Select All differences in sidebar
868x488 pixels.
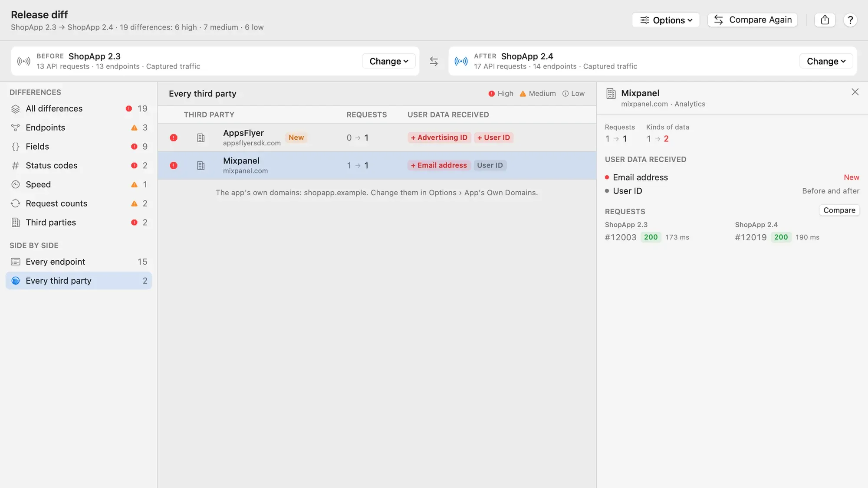click(79, 108)
